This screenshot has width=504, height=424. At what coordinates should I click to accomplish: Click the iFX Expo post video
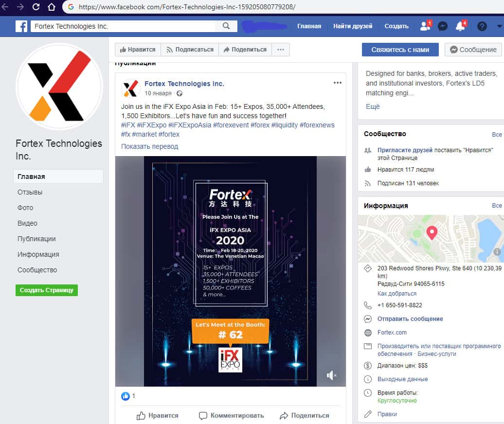point(230,271)
